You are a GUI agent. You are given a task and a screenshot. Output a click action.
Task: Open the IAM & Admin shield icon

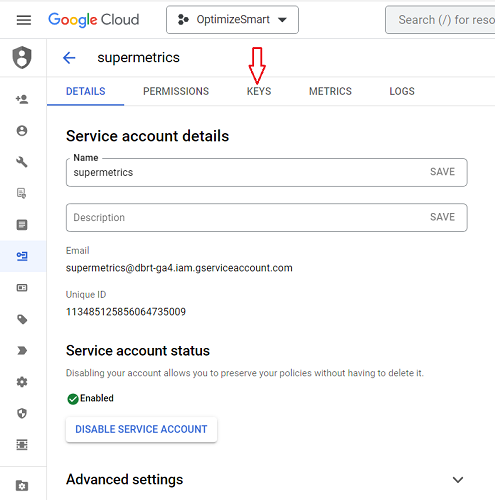[x=22, y=58]
